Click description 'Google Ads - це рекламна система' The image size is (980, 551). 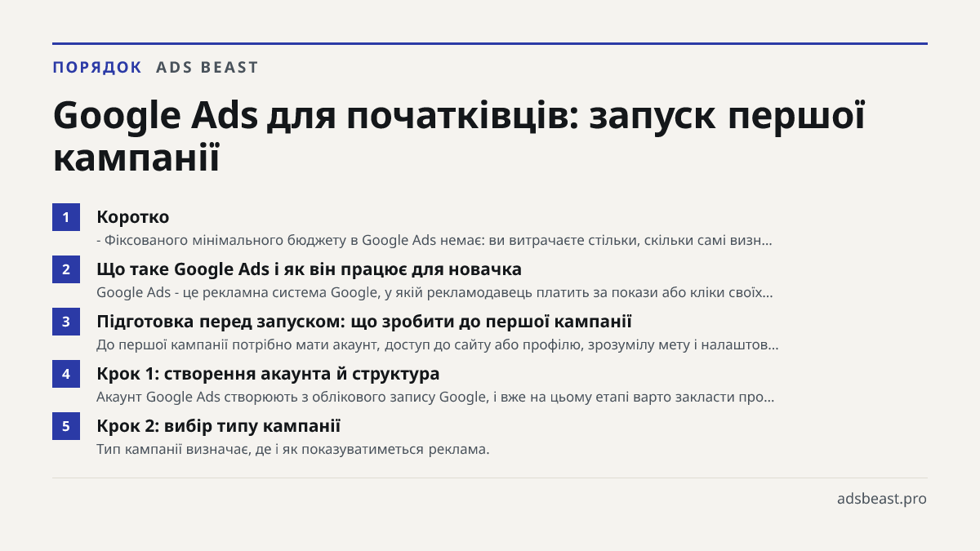pos(434,292)
